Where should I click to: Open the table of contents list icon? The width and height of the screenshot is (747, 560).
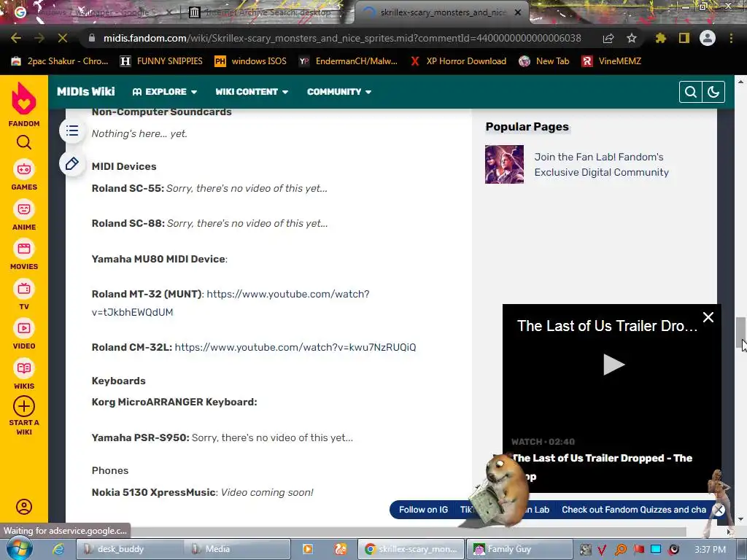point(72,131)
